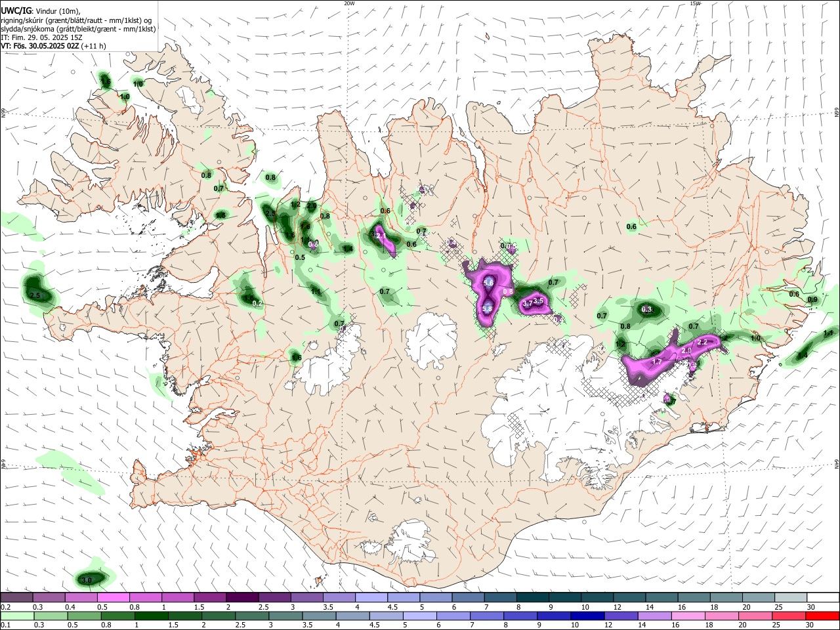
Task: Click the 64N latitude label on the right edge
Action: 837,463
